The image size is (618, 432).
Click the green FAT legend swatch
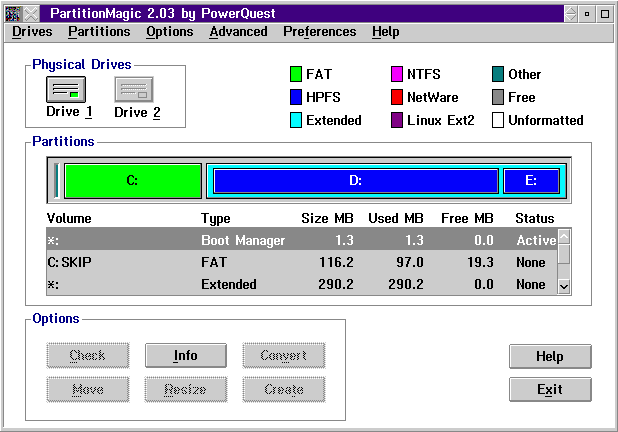(296, 74)
